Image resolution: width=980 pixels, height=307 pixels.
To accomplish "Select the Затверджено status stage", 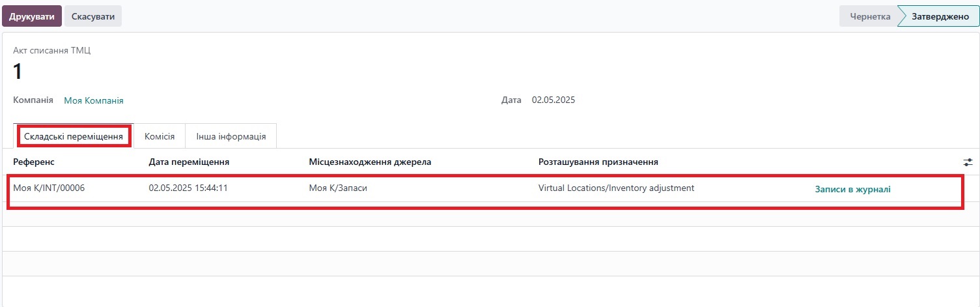I will 940,16.
